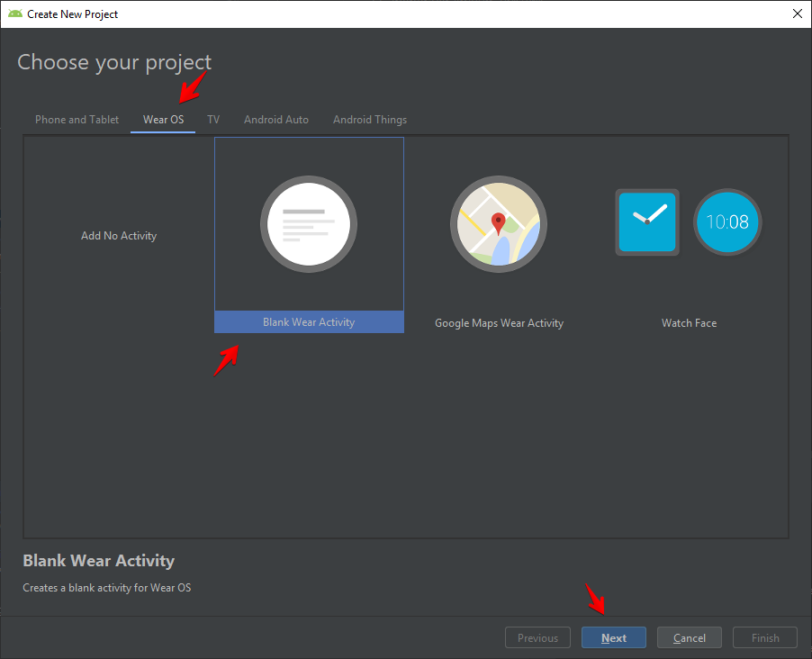Screen dimensions: 812x659
Task: Click the Create New Project title bar text
Action: tap(73, 14)
